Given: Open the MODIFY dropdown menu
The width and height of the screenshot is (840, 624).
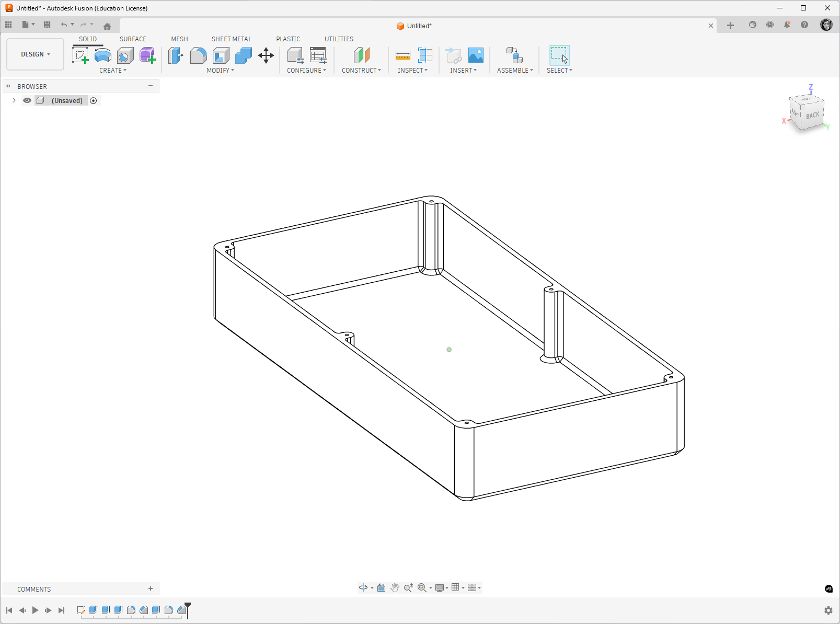Looking at the screenshot, I should click(x=221, y=71).
